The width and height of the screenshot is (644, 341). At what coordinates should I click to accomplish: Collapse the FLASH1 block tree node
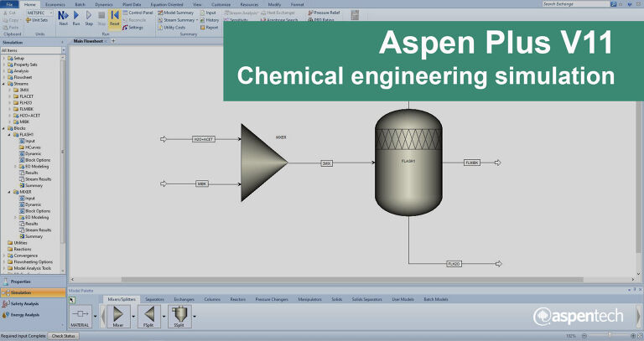click(x=10, y=135)
